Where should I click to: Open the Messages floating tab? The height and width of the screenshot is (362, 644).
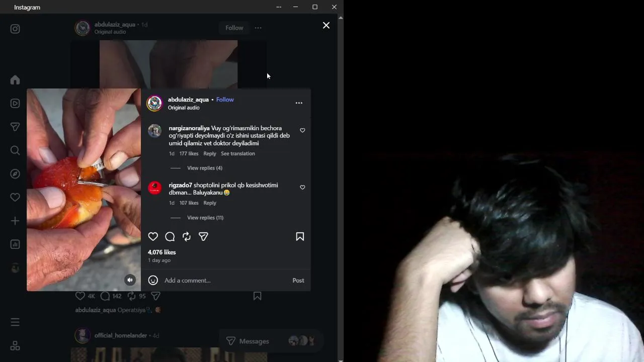point(270,341)
